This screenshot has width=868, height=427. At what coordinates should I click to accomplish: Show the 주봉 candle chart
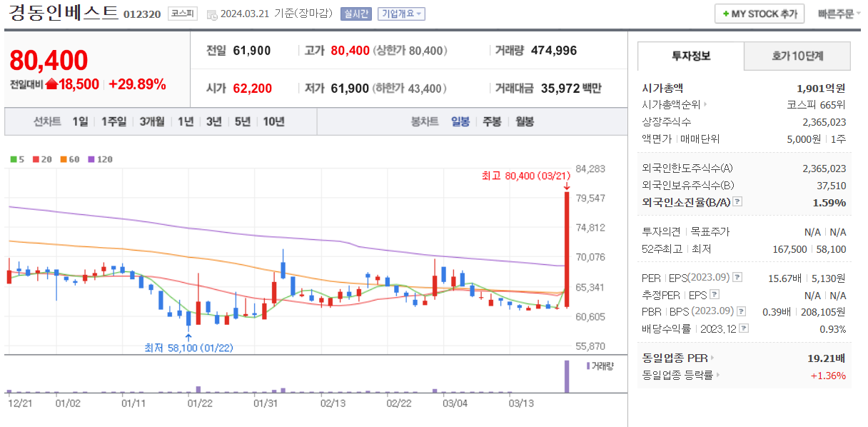(492, 121)
